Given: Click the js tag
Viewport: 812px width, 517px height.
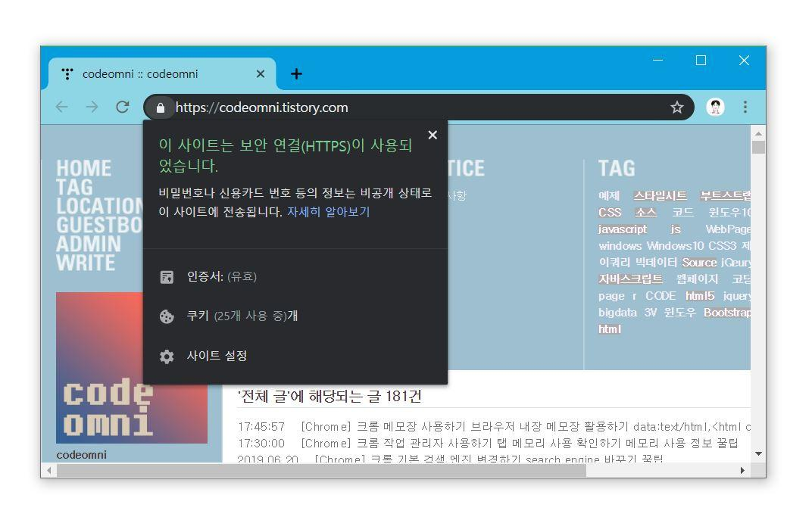Looking at the screenshot, I should (x=676, y=229).
